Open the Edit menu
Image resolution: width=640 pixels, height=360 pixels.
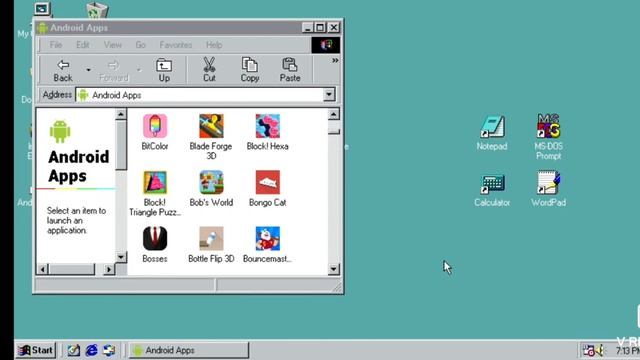[82, 45]
